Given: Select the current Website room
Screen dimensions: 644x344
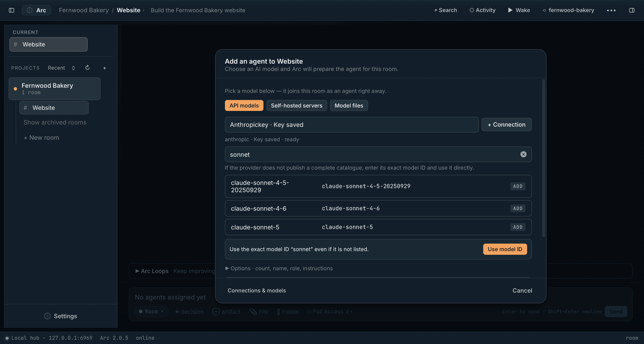Looking at the screenshot, I should [48, 45].
